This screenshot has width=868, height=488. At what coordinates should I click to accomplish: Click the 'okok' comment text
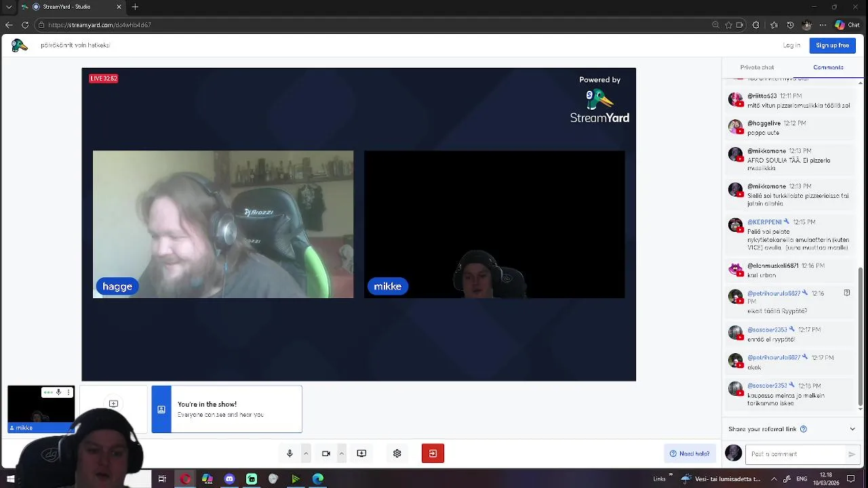tap(755, 367)
